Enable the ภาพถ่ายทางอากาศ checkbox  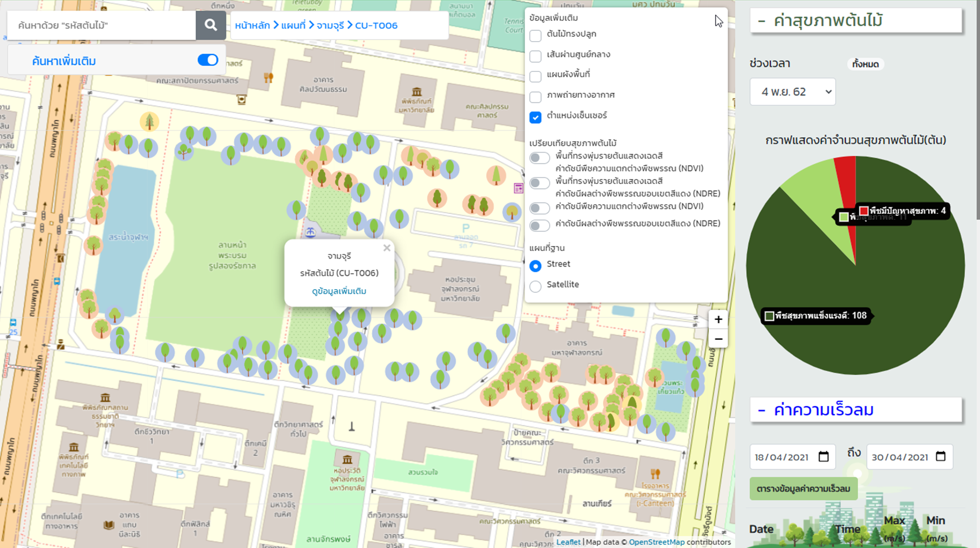click(535, 96)
